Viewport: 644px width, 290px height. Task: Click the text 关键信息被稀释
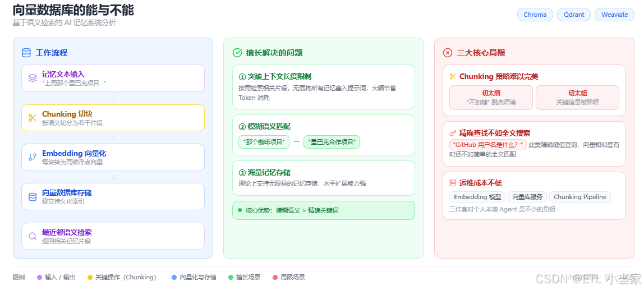(577, 102)
